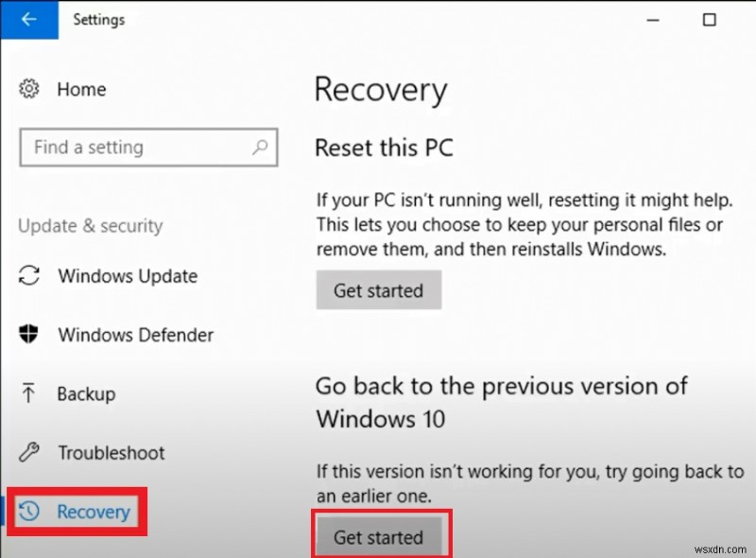Select the Backup icon

tap(29, 393)
